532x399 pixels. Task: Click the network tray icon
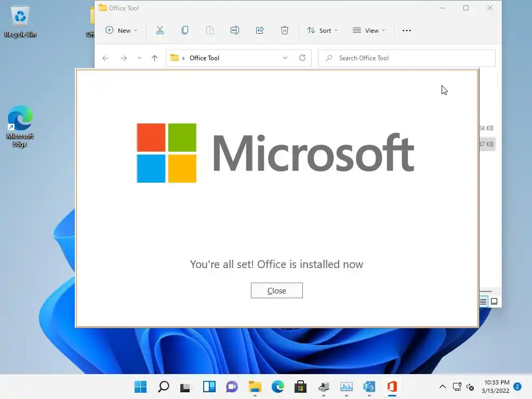coord(457,387)
